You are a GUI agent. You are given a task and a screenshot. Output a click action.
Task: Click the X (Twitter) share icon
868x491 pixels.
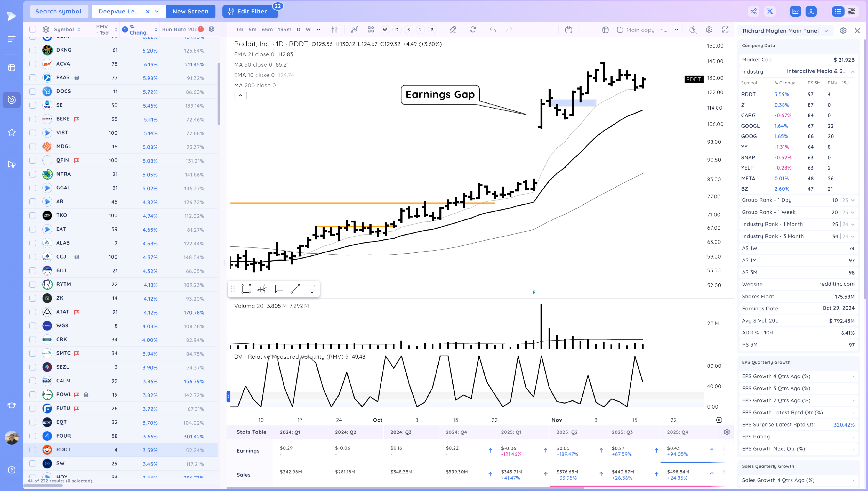[770, 11]
